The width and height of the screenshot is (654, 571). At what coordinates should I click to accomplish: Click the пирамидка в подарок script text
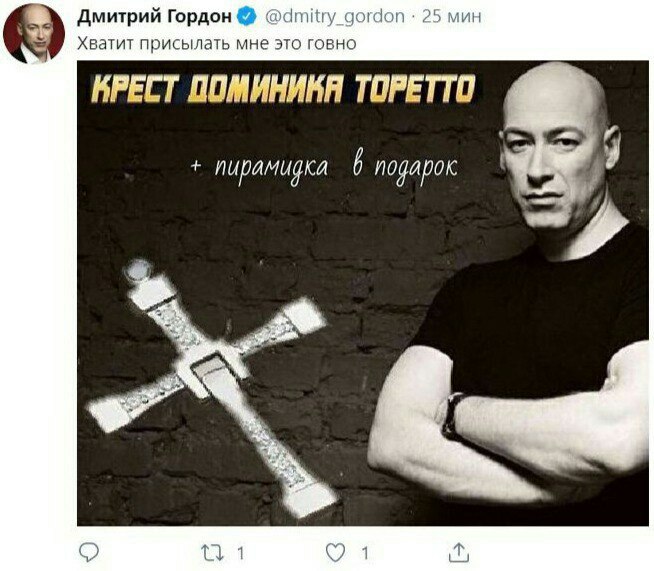(324, 168)
